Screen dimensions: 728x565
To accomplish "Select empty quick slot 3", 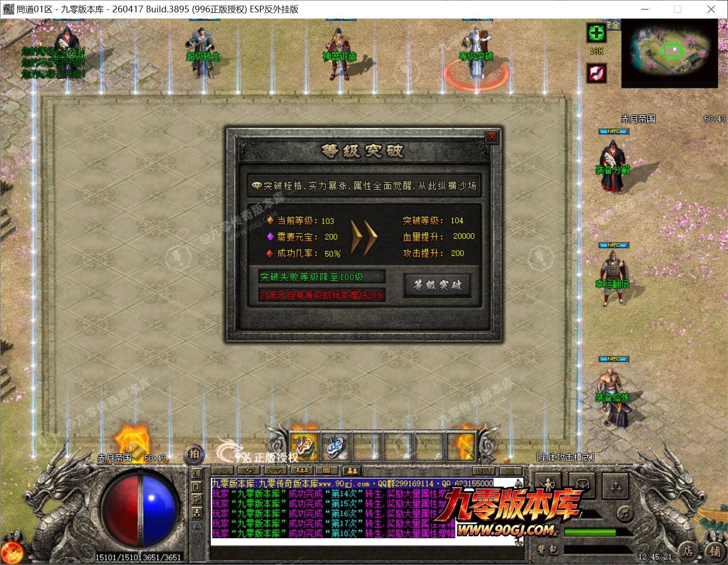I will pyautogui.click(x=366, y=447).
